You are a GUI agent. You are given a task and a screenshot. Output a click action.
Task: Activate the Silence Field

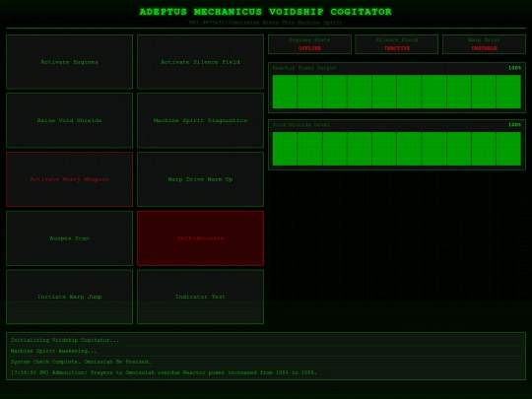pos(200,62)
